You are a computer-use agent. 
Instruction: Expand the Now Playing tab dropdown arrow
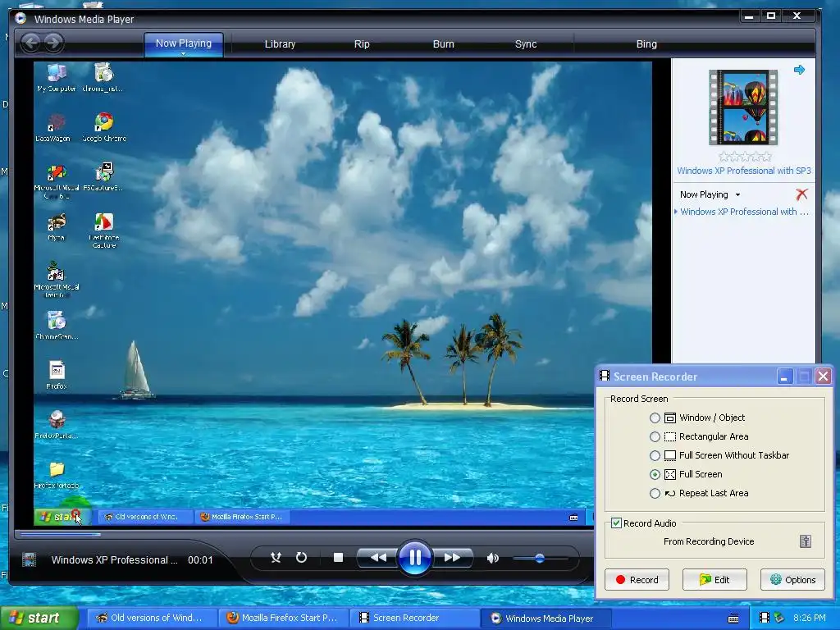(x=183, y=53)
